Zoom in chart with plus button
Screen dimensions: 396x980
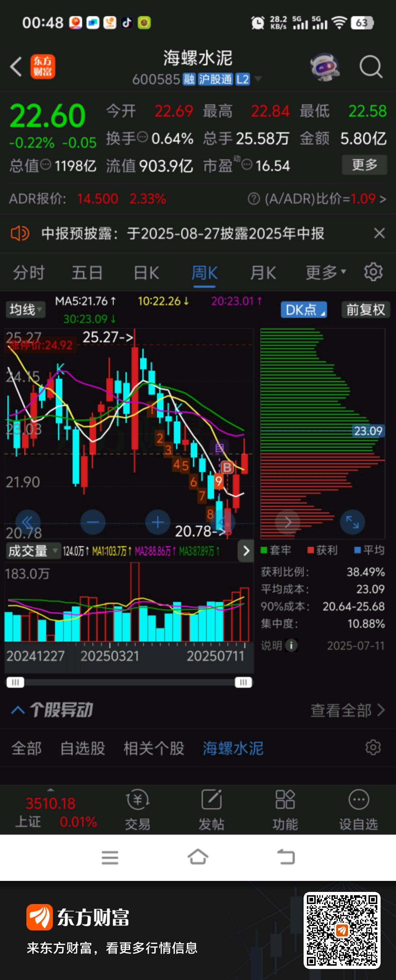(x=158, y=522)
